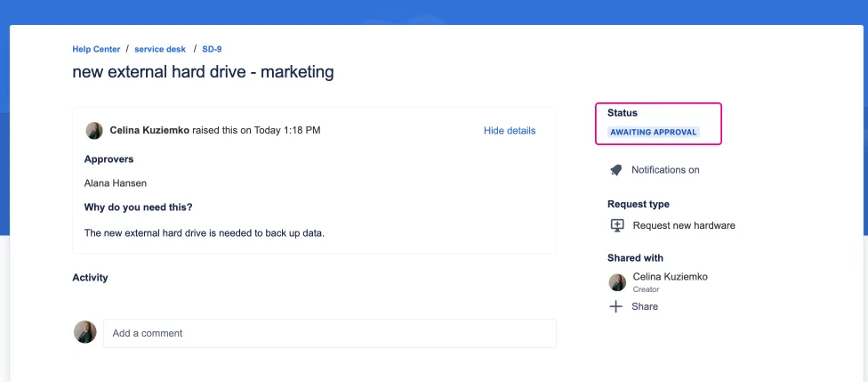Click the Celina Kuziemko name under Shared with

click(x=670, y=277)
